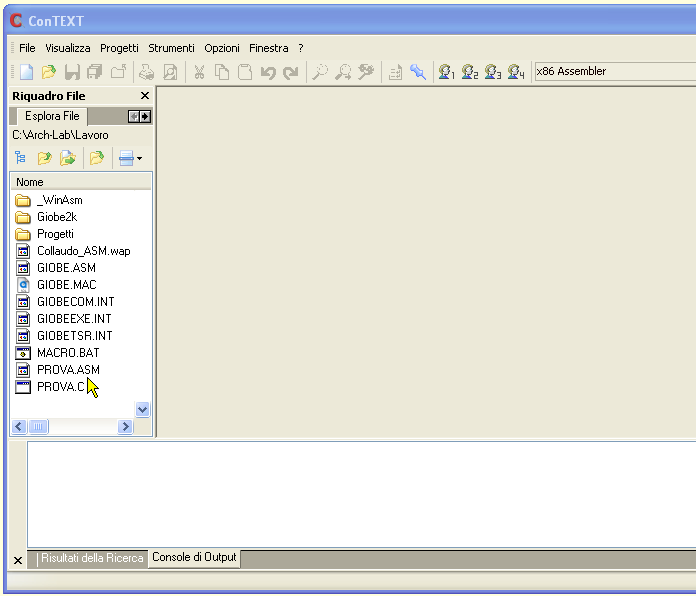The width and height of the screenshot is (696, 596).
Task: Click the Nome column header
Action: (81, 182)
